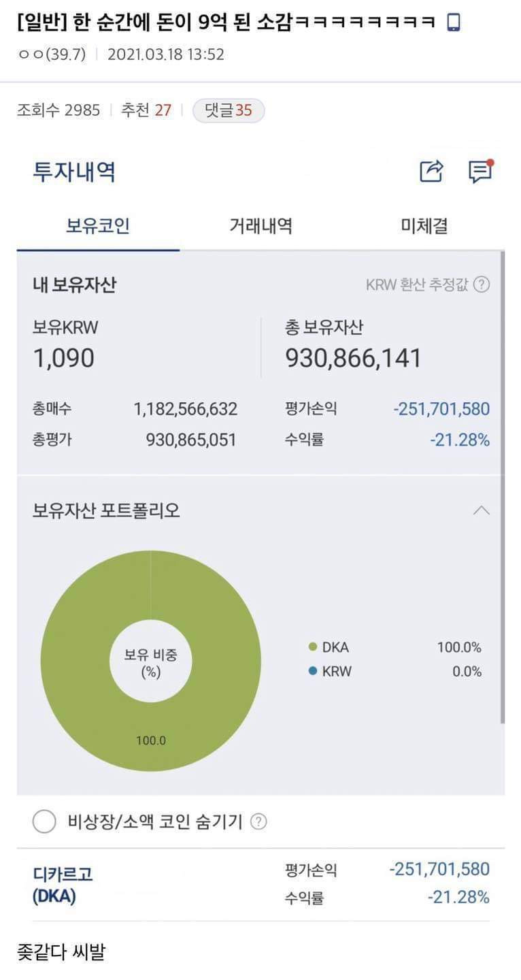Switch to the 거래내역 tab
The width and height of the screenshot is (521, 980).
[260, 226]
